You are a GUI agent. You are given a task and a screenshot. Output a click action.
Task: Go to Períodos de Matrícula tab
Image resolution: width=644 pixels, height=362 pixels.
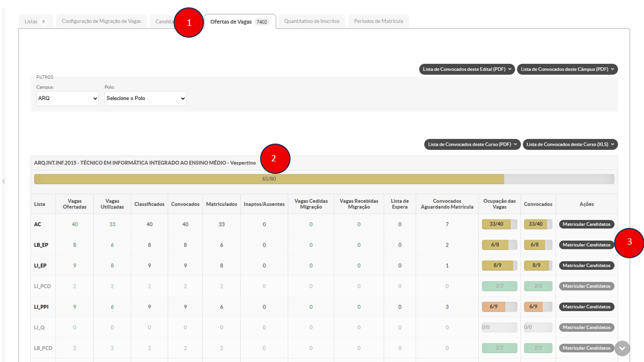tap(378, 21)
